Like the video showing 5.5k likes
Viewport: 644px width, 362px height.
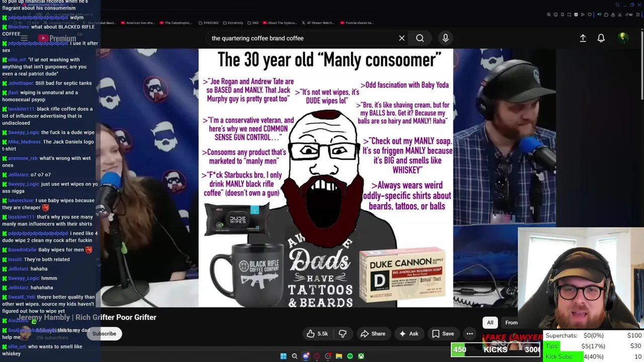click(x=317, y=334)
